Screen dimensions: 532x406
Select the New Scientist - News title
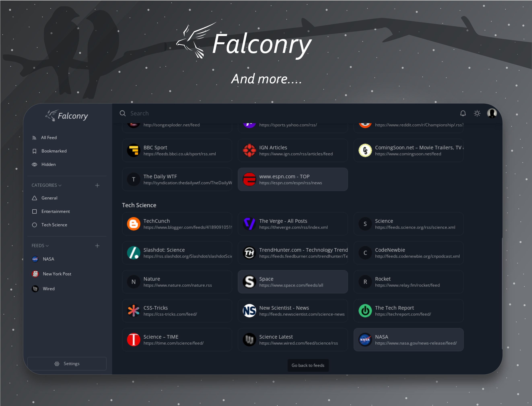tap(284, 308)
